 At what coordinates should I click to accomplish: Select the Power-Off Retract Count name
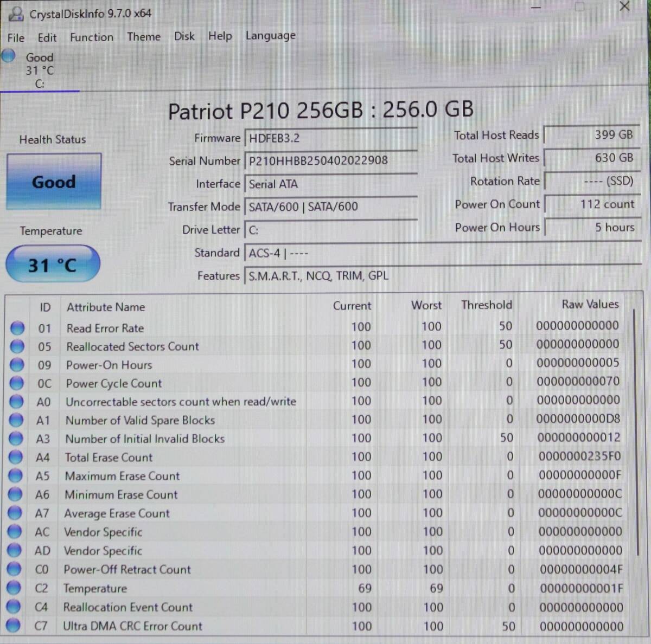pyautogui.click(x=127, y=570)
